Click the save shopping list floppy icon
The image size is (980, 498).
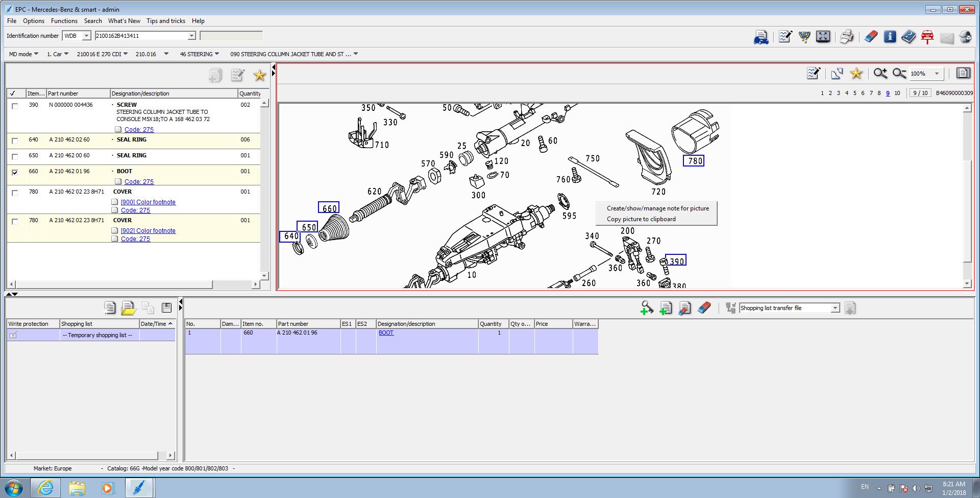pyautogui.click(x=166, y=307)
